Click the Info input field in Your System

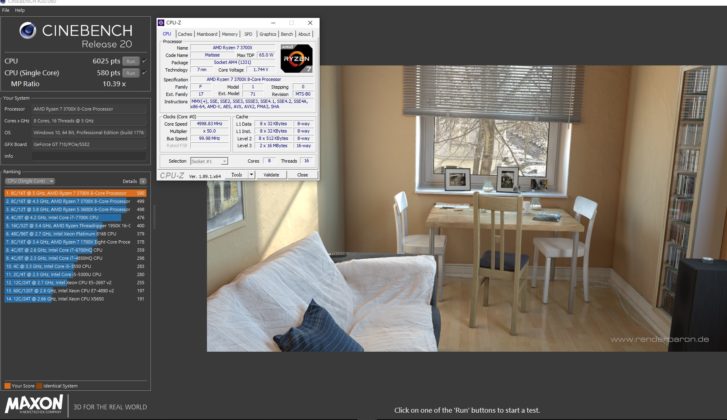point(89,156)
